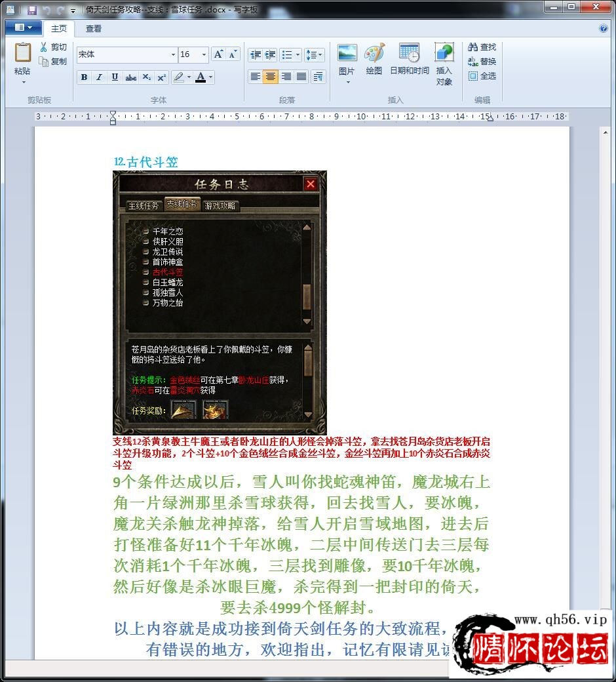This screenshot has height=682, width=616.
Task: Open the blue WordPad file menu
Action: tap(24, 28)
